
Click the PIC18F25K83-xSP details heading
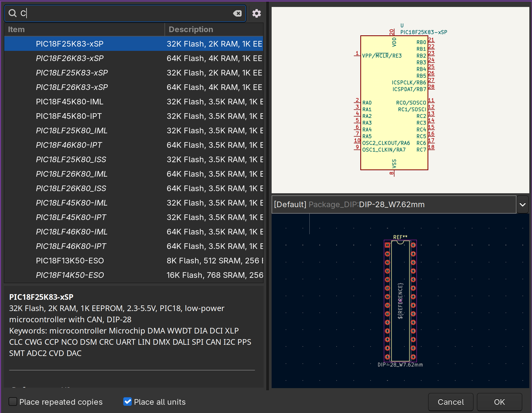coord(41,297)
